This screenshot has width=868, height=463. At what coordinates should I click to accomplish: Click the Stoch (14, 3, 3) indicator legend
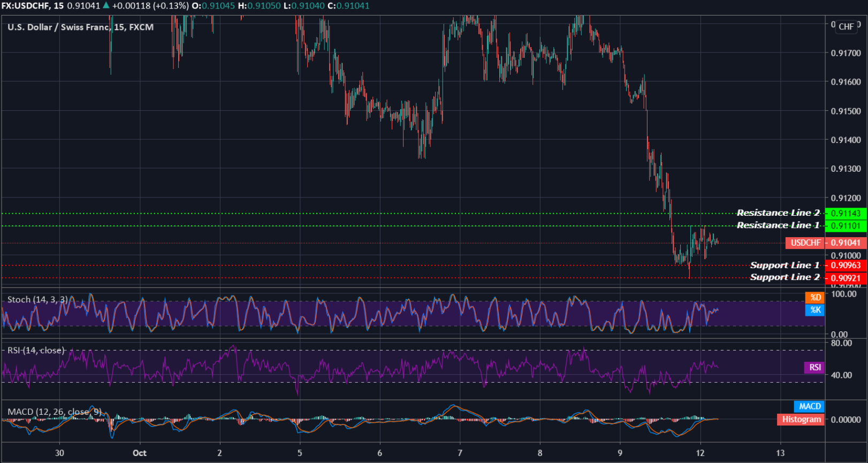coord(37,300)
